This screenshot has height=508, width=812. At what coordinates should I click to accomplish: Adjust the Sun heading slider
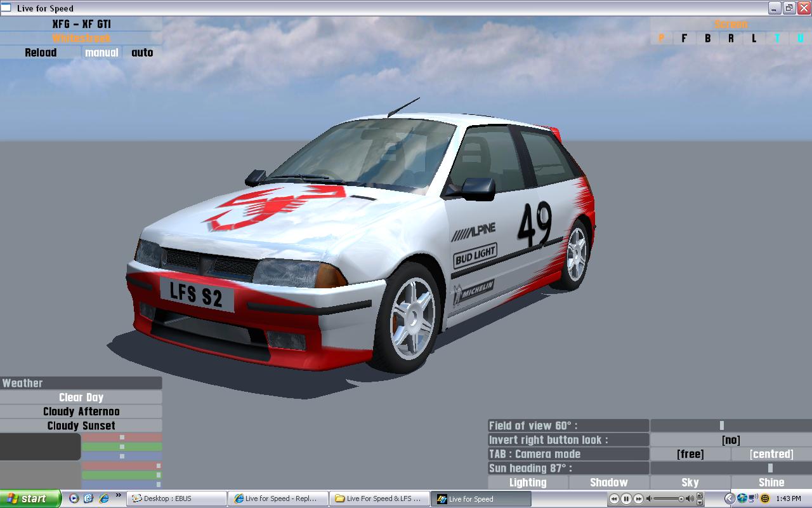pyautogui.click(x=731, y=468)
